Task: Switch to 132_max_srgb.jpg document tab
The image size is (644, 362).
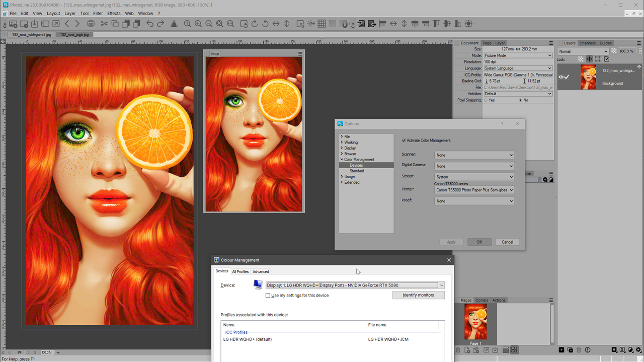Action: [74, 35]
